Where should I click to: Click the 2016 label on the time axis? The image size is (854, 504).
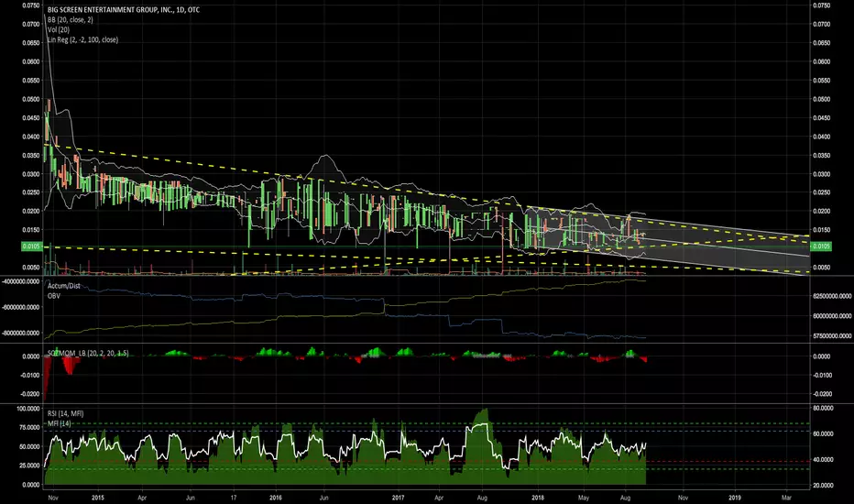coord(276,498)
